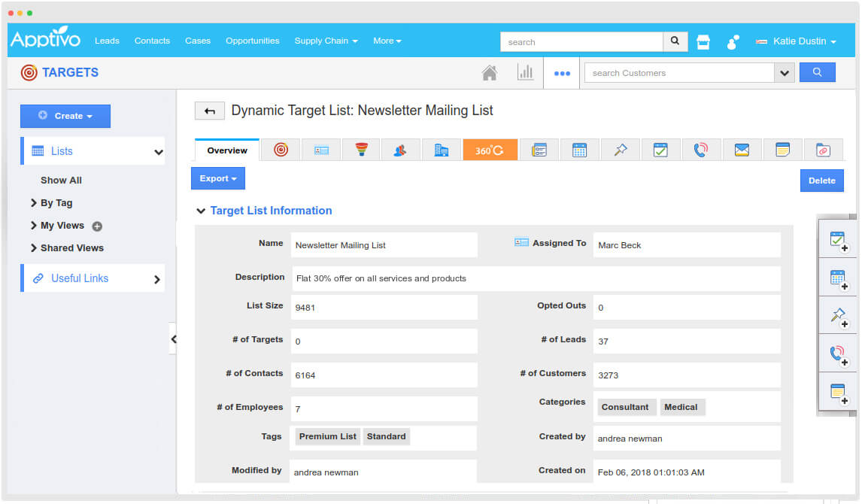Open the leads funnel tab icon
Viewport: 865px width, 504px height.
point(361,150)
